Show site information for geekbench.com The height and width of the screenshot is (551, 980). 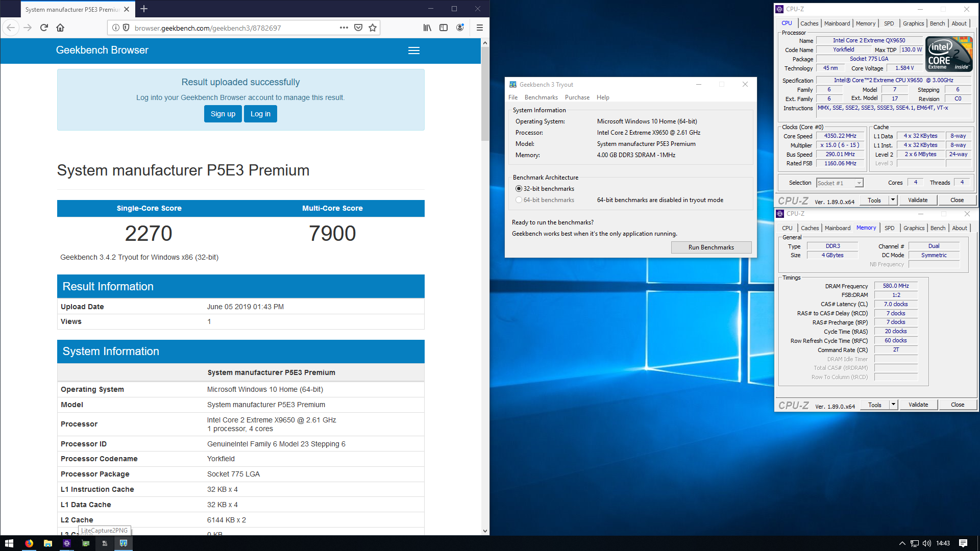click(116, 28)
